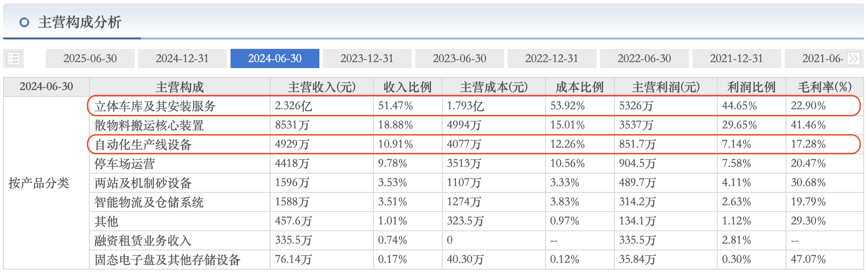Click the circle bullet beside 主营构成分析

point(24,22)
